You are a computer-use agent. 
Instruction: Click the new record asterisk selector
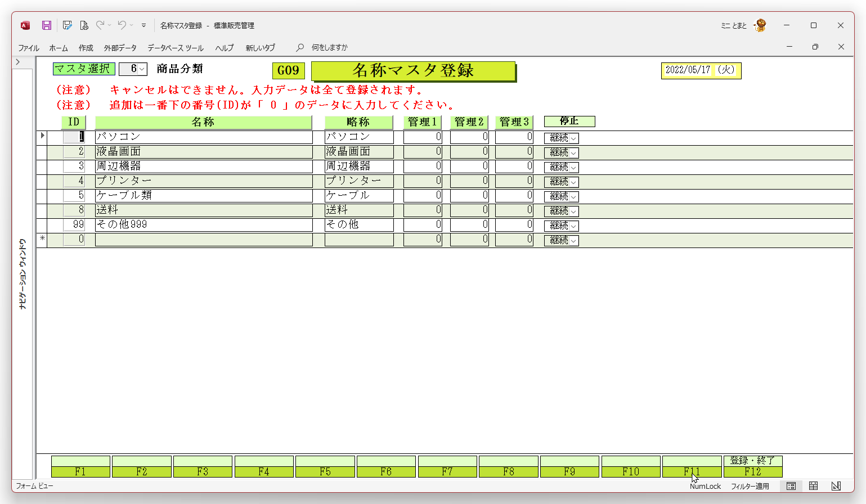click(42, 238)
